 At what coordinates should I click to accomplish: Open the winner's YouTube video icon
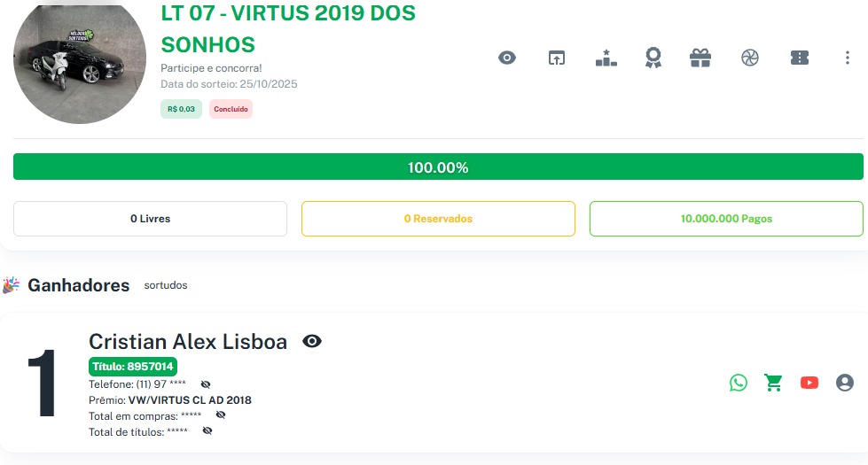click(809, 383)
